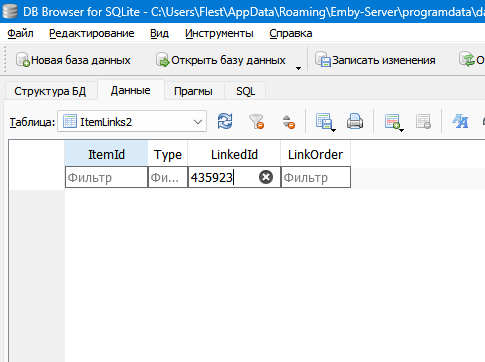Click the LinkOrder filter field

(316, 177)
